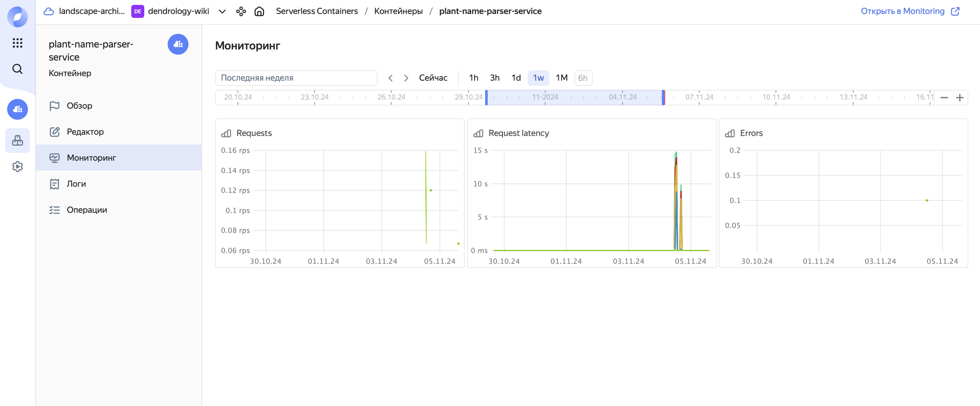
Task: Expand the time period dropdown
Action: tap(296, 77)
